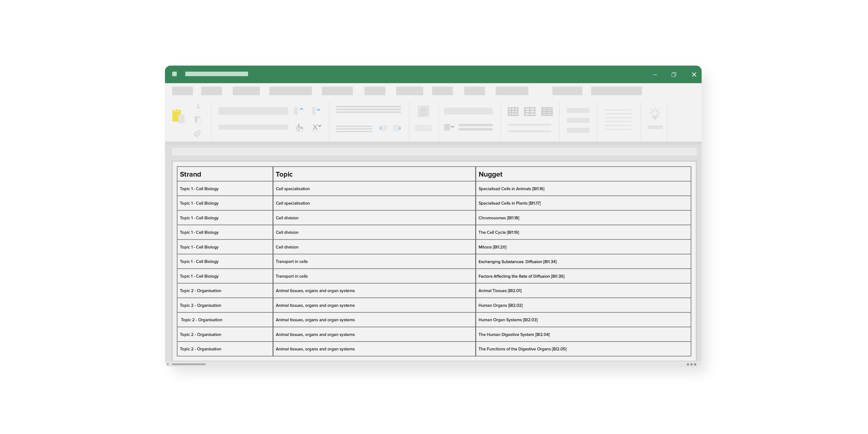Click the horizontal scrollbar at the window bottom
The image size is (868, 434).
pos(189,364)
